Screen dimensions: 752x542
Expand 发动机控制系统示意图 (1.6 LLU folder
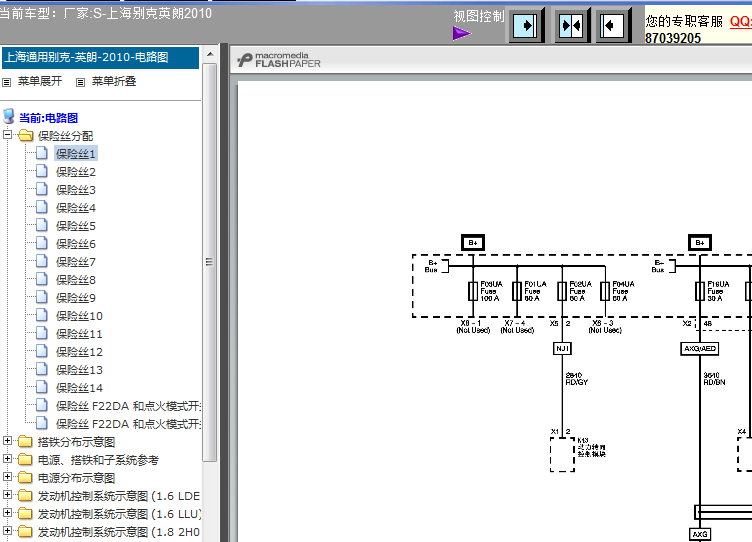click(7, 513)
